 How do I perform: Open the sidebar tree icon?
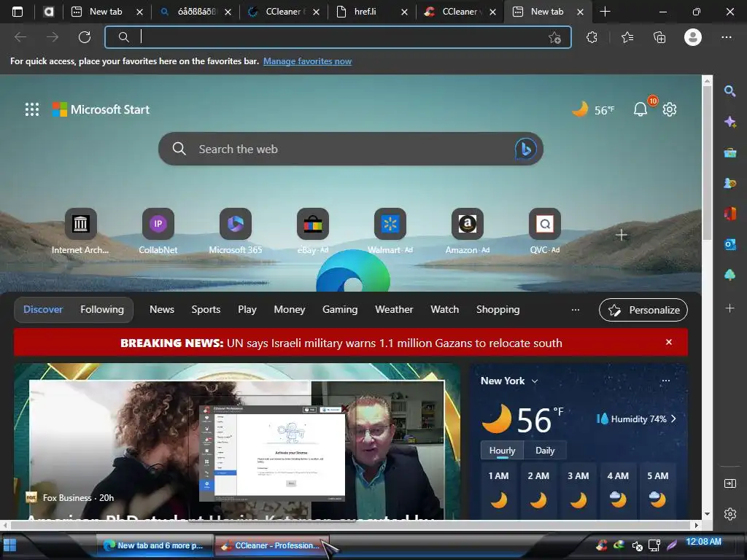click(729, 275)
